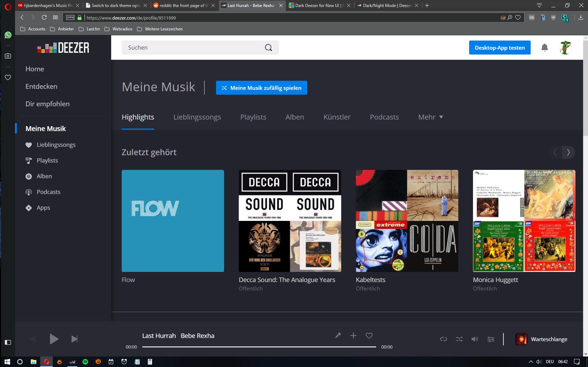This screenshot has width=588, height=367.
Task: Click the track progress bar
Action: click(x=259, y=347)
